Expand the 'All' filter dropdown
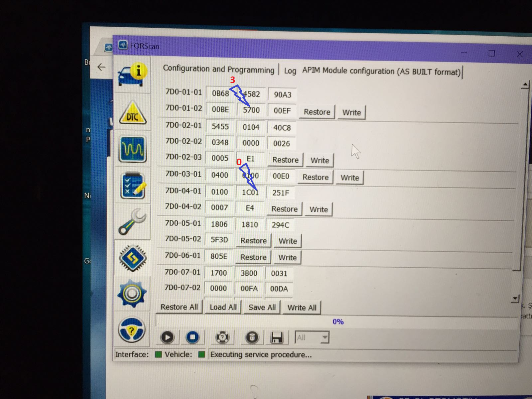 (325, 338)
